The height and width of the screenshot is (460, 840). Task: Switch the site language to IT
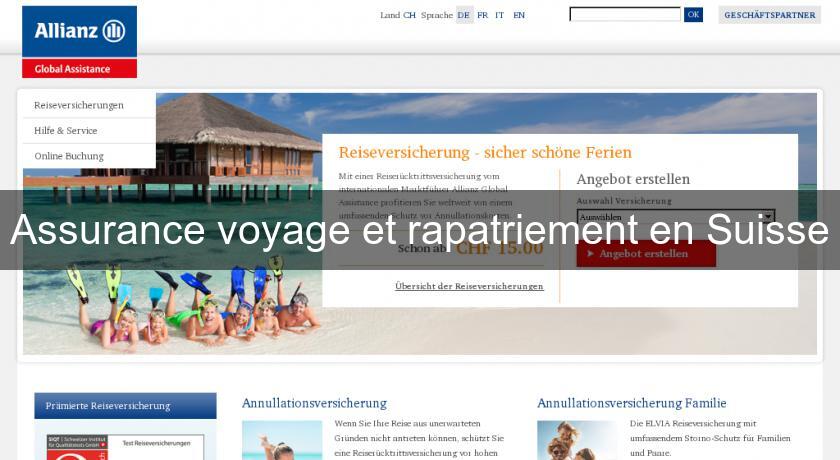click(x=500, y=15)
